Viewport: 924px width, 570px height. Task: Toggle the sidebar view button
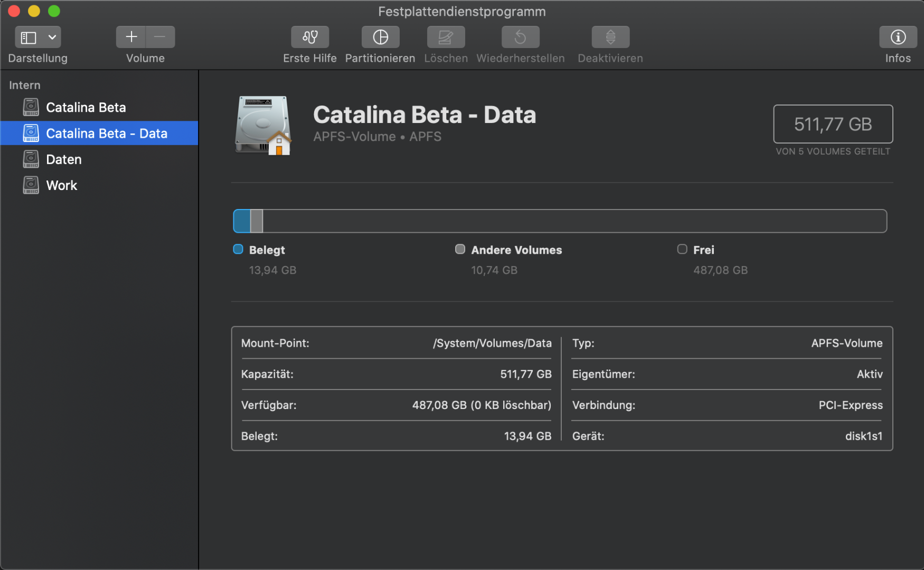[x=29, y=37]
